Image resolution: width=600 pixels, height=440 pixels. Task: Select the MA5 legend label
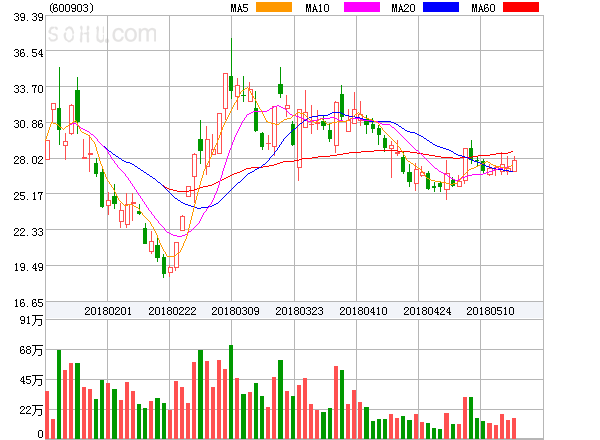(x=239, y=8)
